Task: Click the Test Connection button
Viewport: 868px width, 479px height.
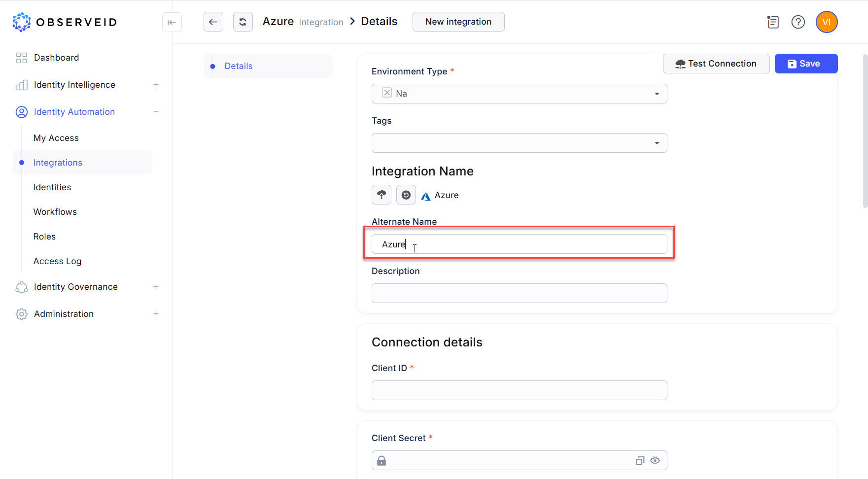Action: click(716, 64)
